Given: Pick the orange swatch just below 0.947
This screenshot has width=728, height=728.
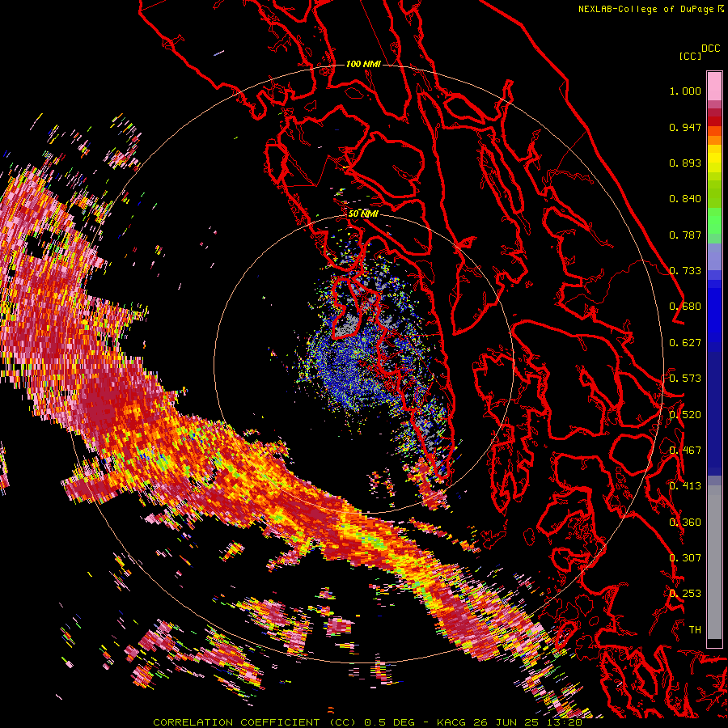Looking at the screenshot, I should [x=714, y=131].
